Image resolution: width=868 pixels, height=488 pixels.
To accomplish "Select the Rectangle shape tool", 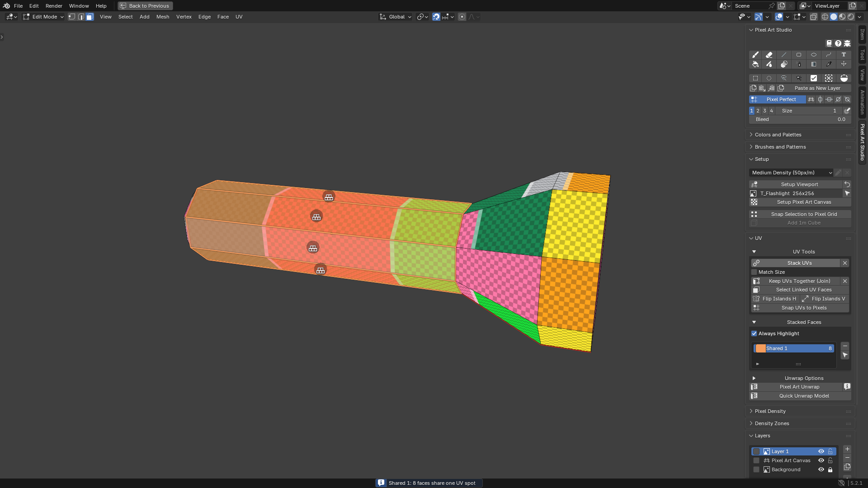I will click(x=799, y=55).
